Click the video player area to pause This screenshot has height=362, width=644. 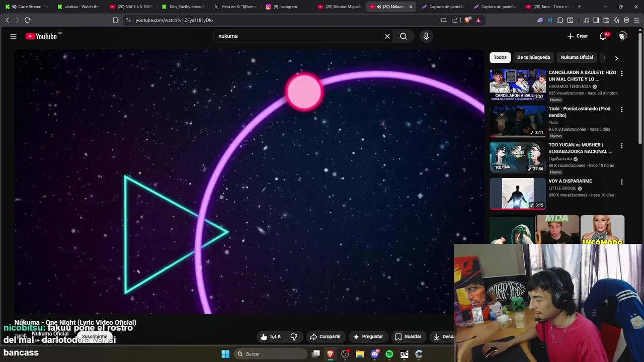pos(249,181)
